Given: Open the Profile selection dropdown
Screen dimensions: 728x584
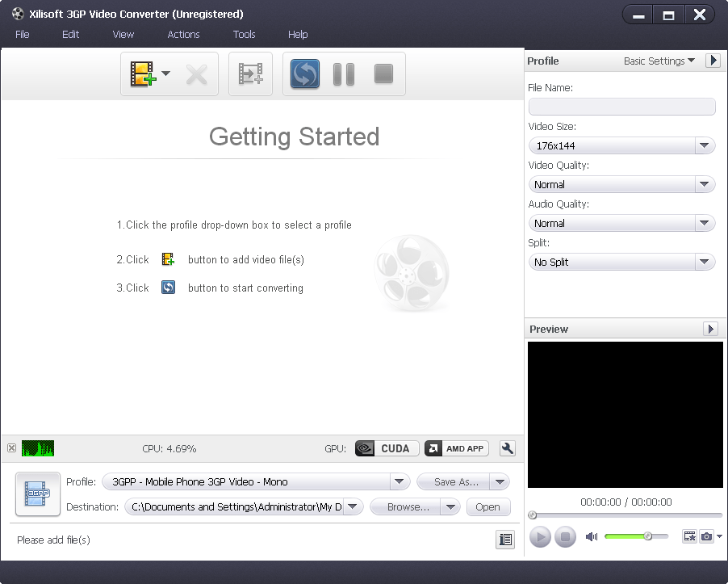Looking at the screenshot, I should pyautogui.click(x=399, y=481).
